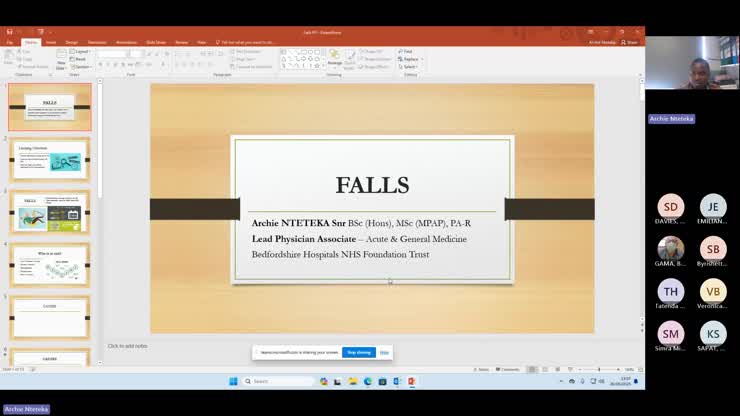Open the Arrange dropdown
Screen dimensions: 740x416
pyautogui.click(x=335, y=60)
